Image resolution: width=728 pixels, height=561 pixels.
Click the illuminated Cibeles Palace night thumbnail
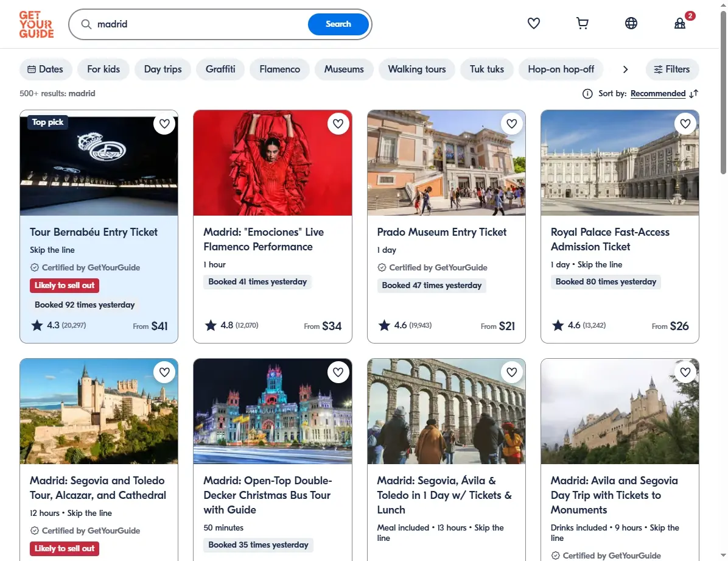coord(273,411)
